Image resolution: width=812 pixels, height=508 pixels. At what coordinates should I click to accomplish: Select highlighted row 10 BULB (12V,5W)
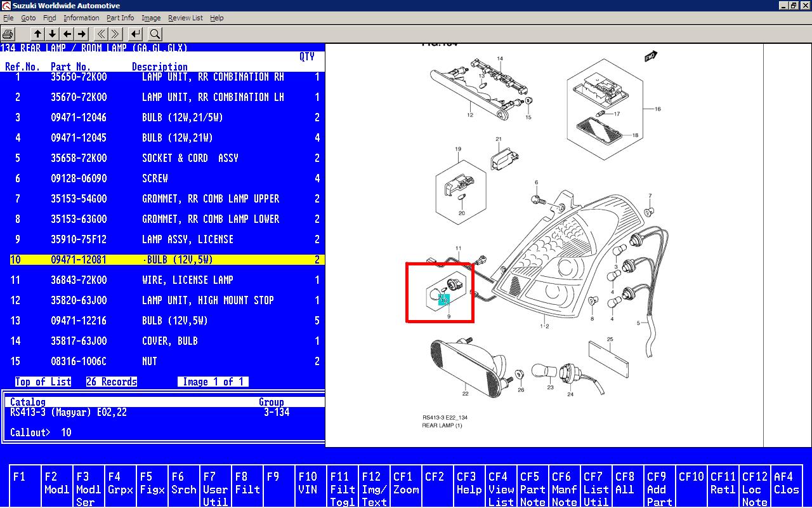click(167, 260)
